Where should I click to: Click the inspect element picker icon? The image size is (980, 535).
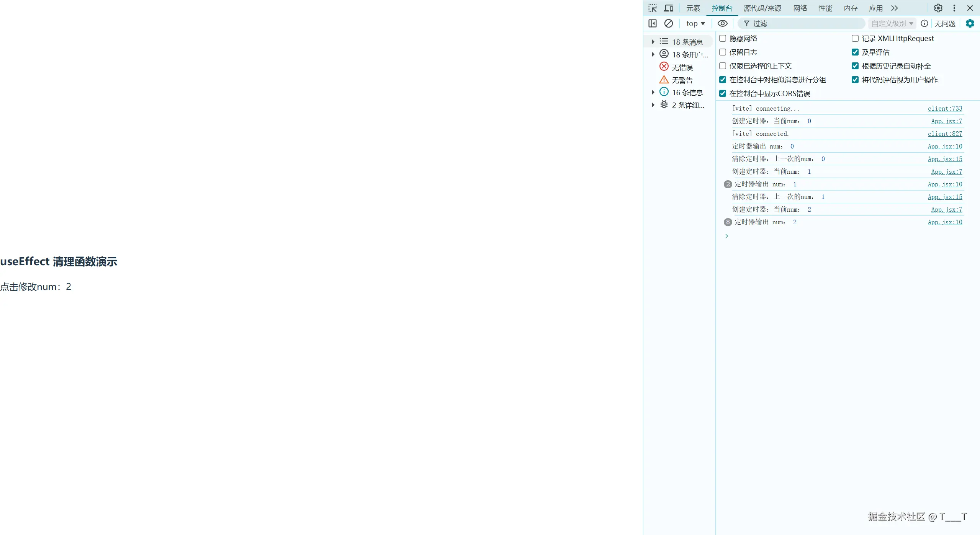[653, 8]
